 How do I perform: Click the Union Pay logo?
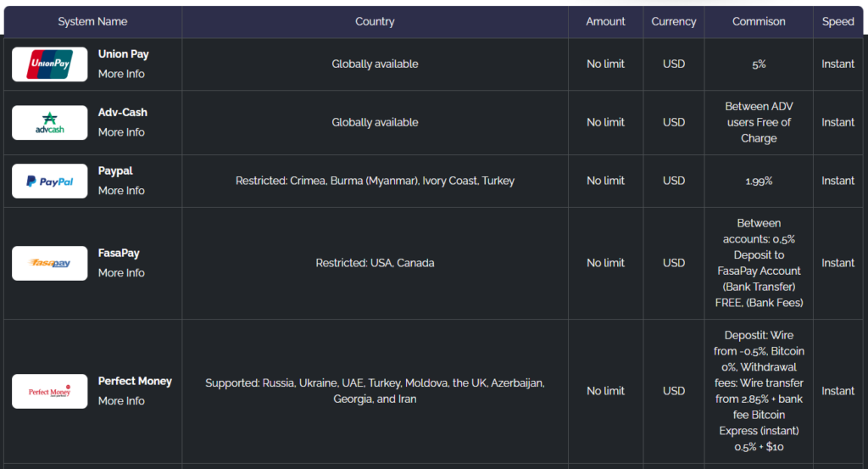(x=50, y=64)
